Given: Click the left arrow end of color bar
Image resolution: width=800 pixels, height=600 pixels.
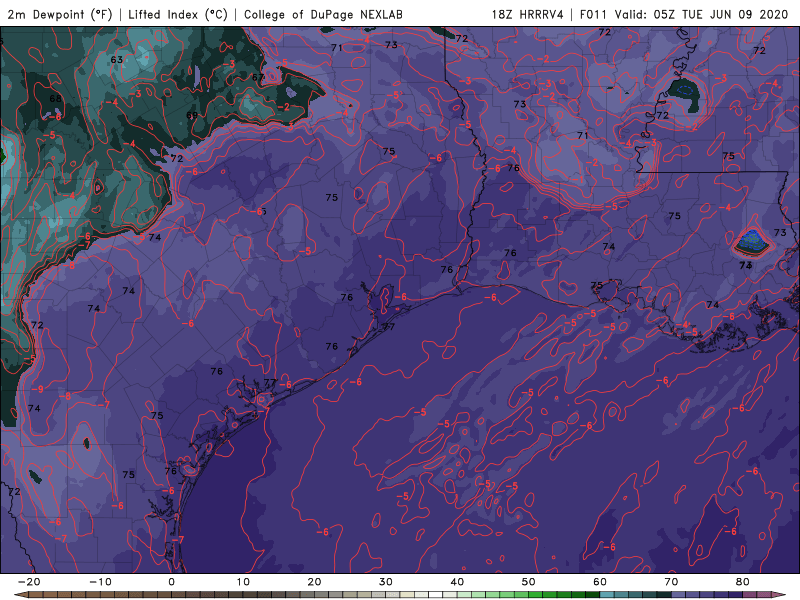Looking at the screenshot, I should [19, 595].
